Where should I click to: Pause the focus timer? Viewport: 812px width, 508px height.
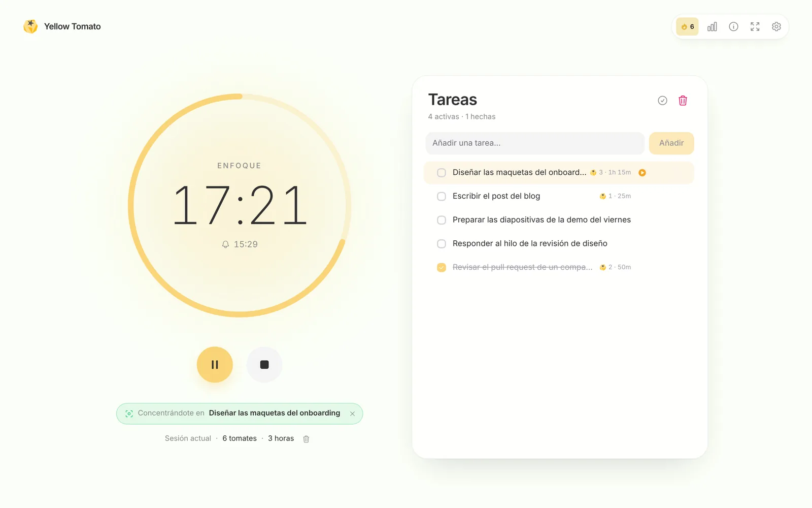pyautogui.click(x=215, y=364)
